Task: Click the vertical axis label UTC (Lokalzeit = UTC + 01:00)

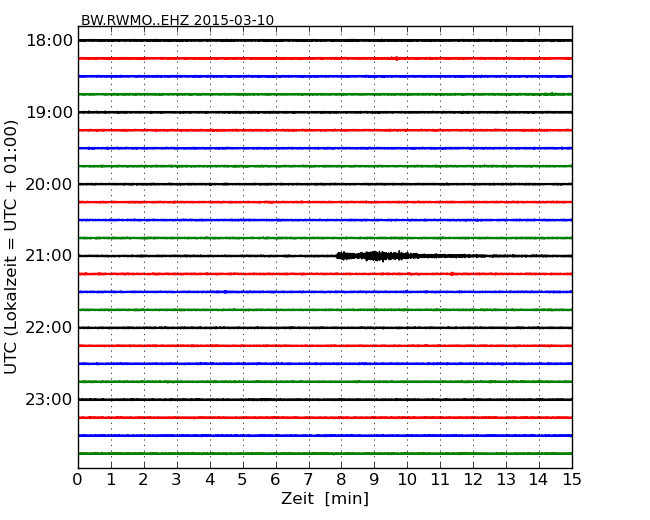Action: tap(11, 247)
